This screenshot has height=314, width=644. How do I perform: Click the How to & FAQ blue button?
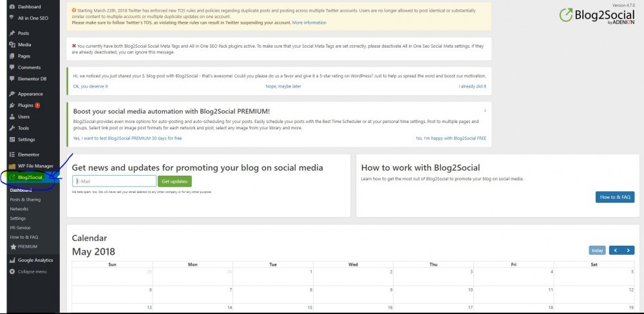tap(615, 197)
